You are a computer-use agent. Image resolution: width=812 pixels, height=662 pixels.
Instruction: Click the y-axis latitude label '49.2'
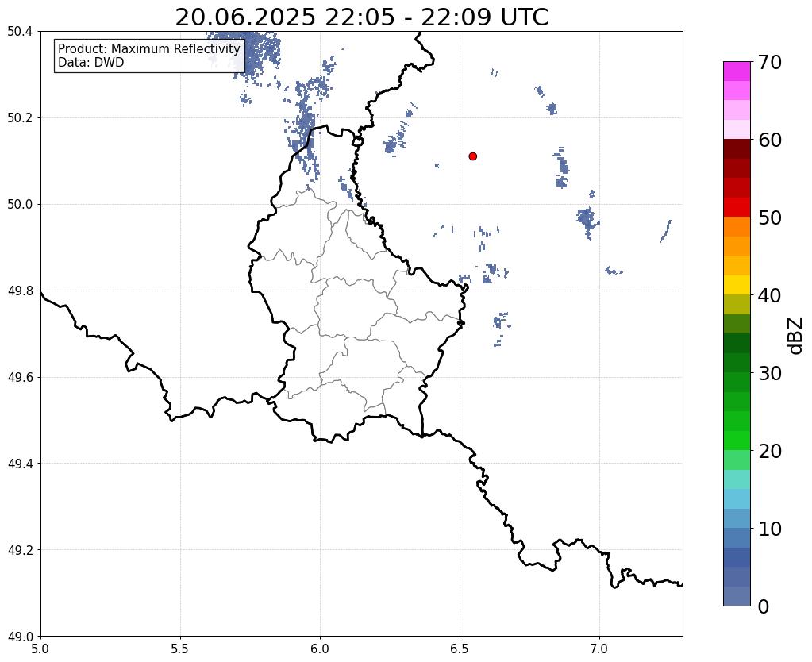point(20,550)
